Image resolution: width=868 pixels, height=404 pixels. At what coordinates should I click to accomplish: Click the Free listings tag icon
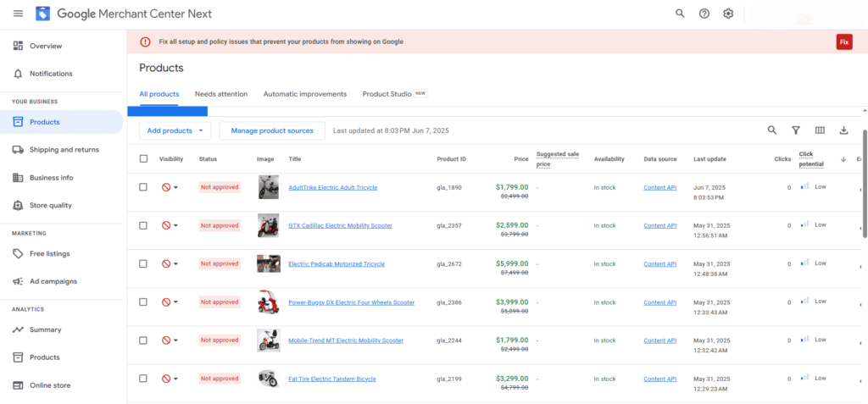pyautogui.click(x=18, y=253)
